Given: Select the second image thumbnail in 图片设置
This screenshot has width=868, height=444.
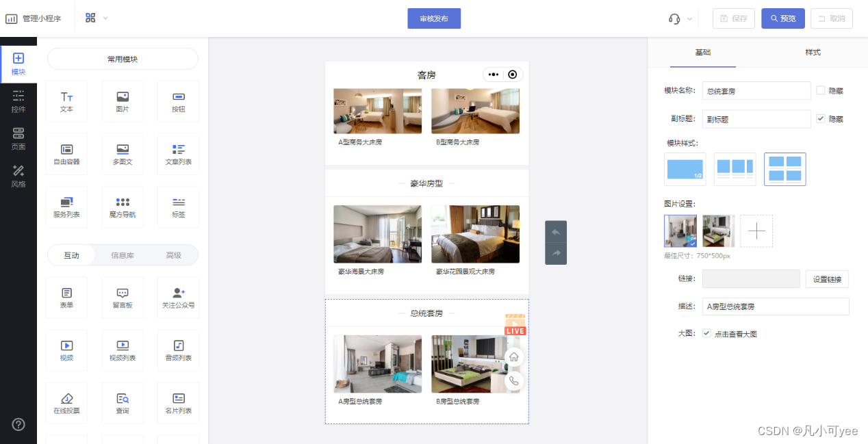Looking at the screenshot, I should (719, 231).
